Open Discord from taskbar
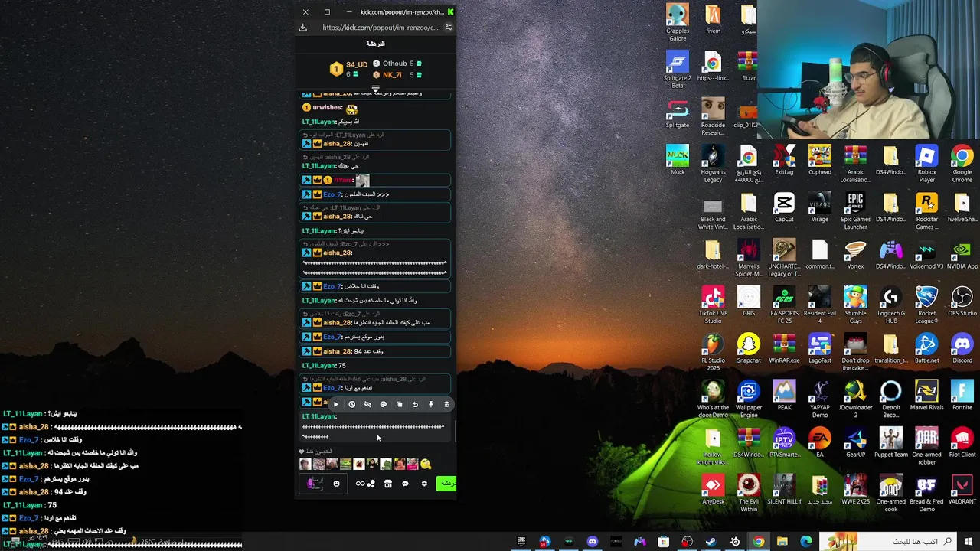Screen dimensions: 980x551 [592, 542]
